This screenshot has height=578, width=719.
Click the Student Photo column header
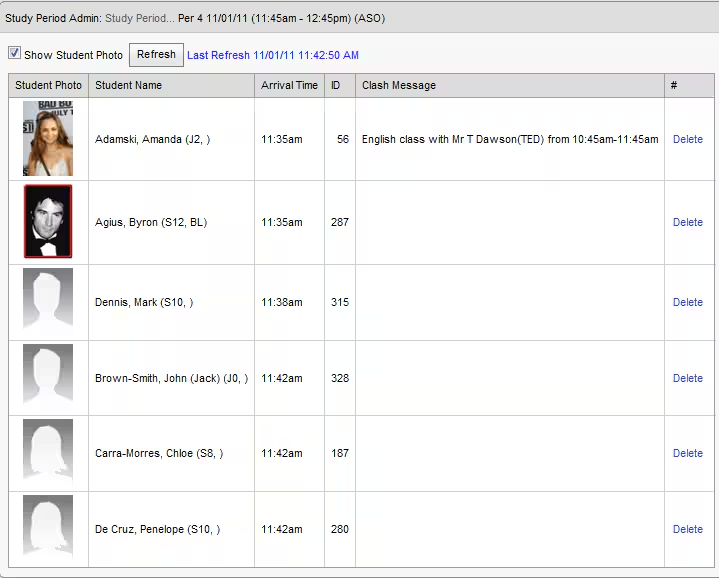tap(48, 85)
